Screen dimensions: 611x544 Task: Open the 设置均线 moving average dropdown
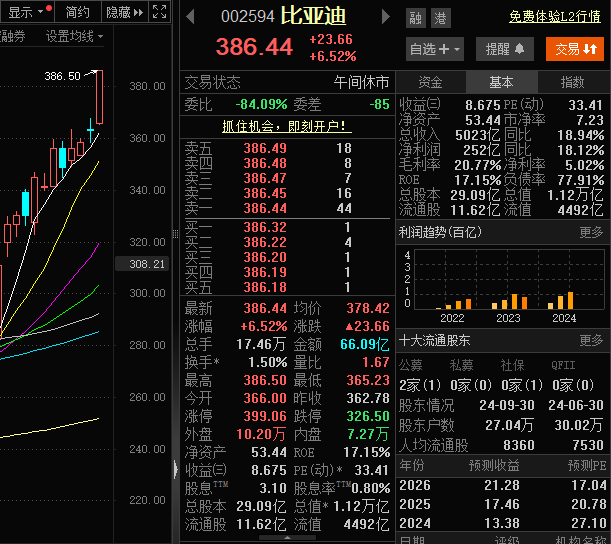pyautogui.click(x=74, y=37)
